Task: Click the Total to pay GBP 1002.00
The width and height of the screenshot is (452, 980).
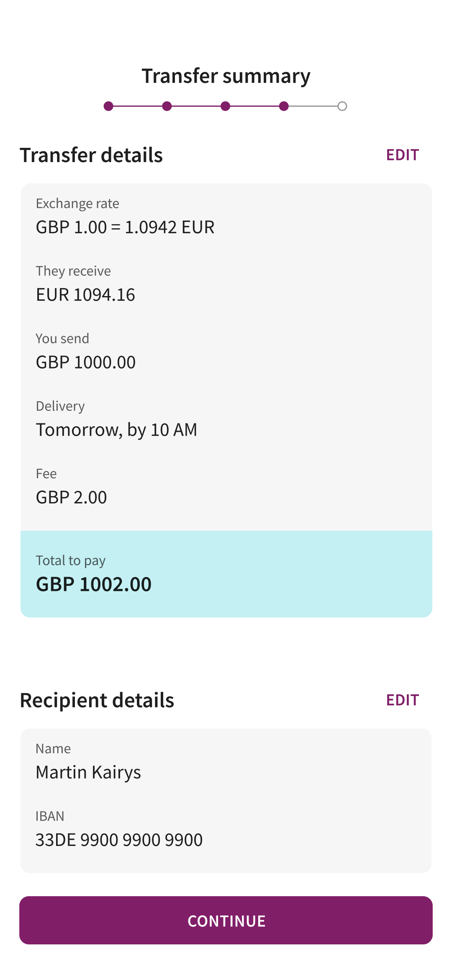Action: point(94,584)
